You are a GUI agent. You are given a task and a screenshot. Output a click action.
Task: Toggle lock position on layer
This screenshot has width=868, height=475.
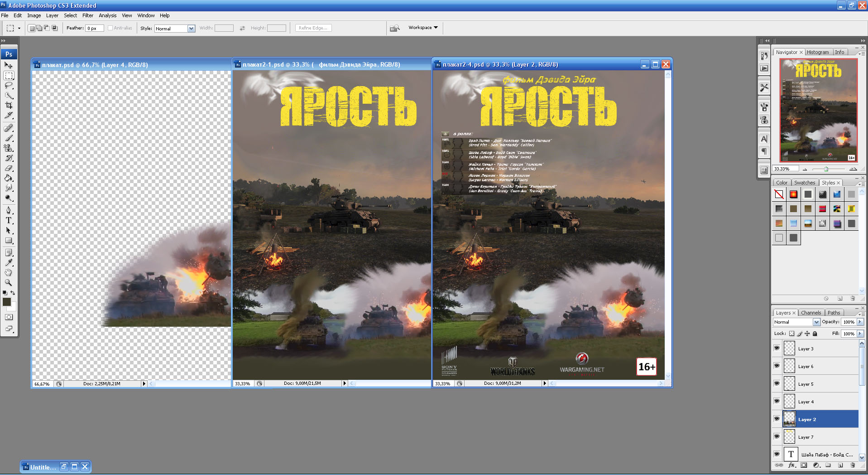[x=807, y=334]
